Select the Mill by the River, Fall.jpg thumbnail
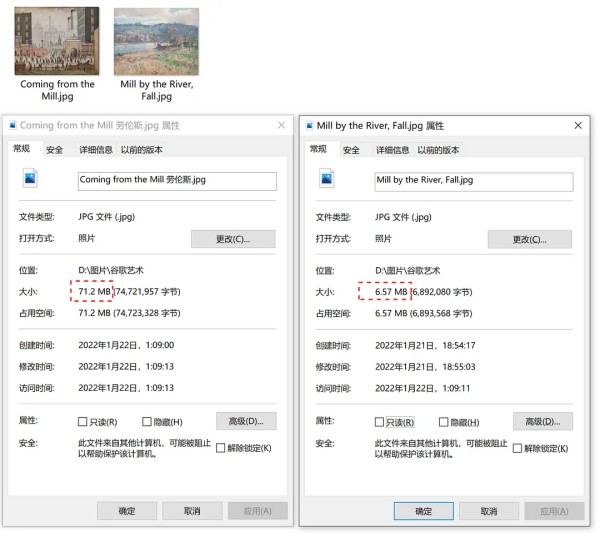The image size is (600, 538). tap(156, 41)
